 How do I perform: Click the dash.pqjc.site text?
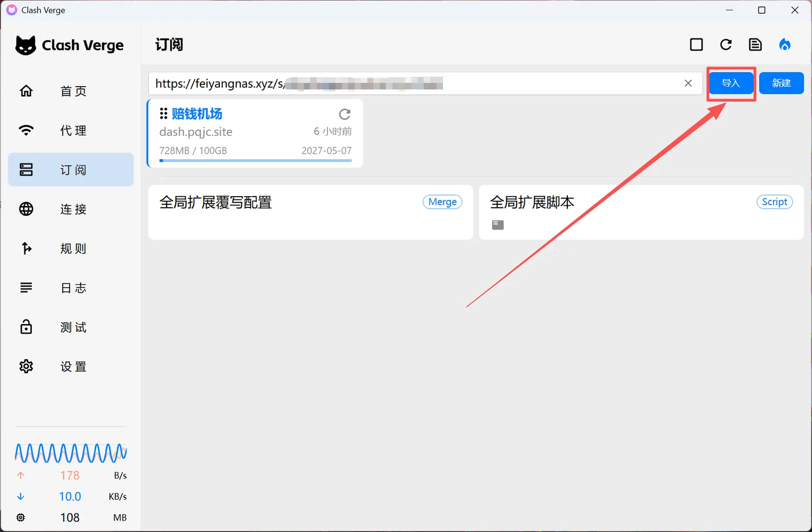point(196,132)
